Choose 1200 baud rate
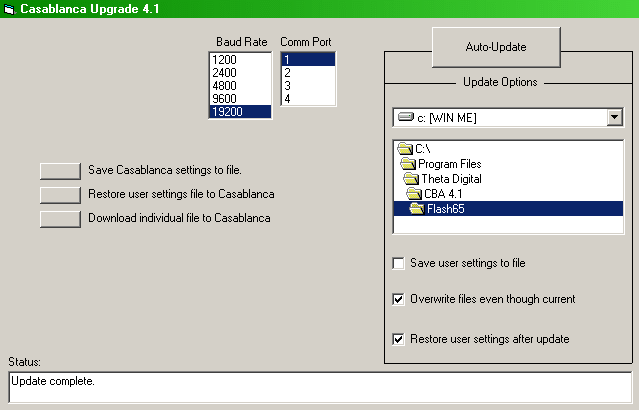639x410 pixels. 223,60
